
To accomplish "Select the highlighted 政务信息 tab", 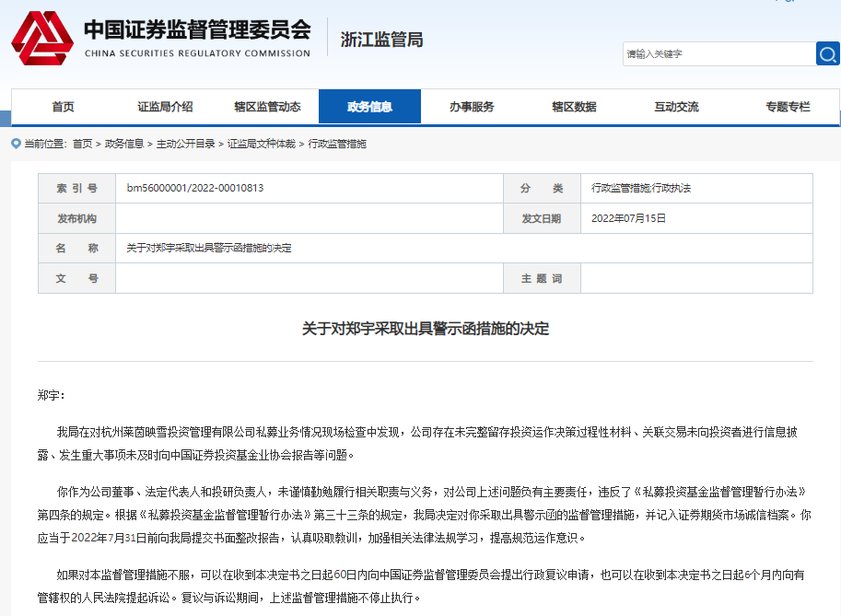I will pos(369,106).
